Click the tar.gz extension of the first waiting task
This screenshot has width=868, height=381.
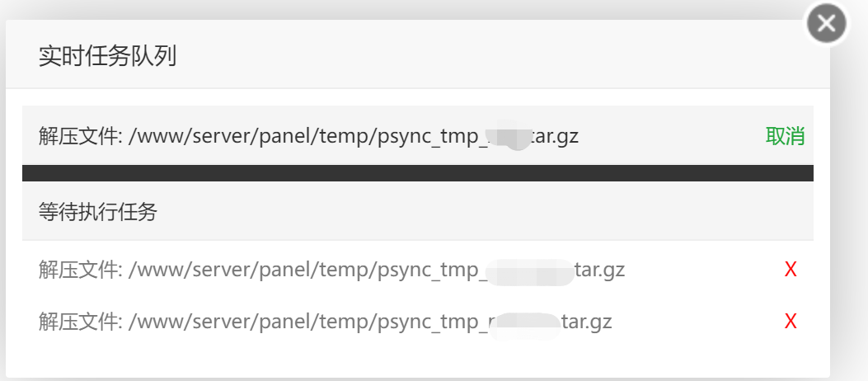[600, 270]
